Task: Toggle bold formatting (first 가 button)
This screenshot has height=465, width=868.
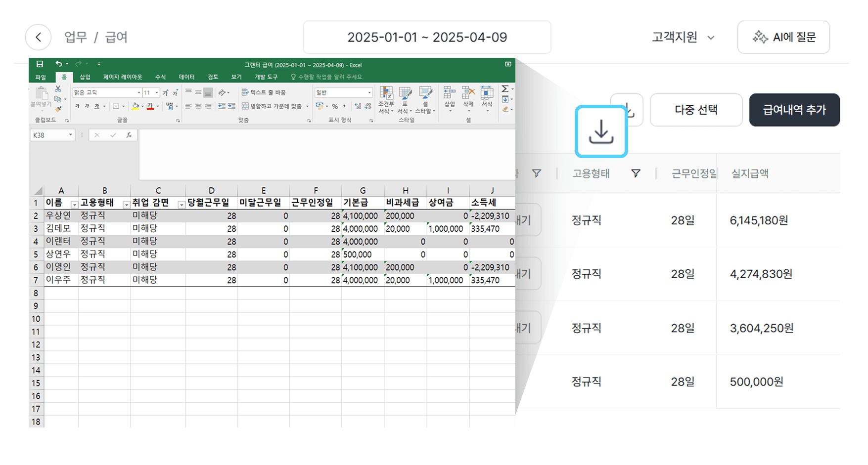Action: click(77, 106)
